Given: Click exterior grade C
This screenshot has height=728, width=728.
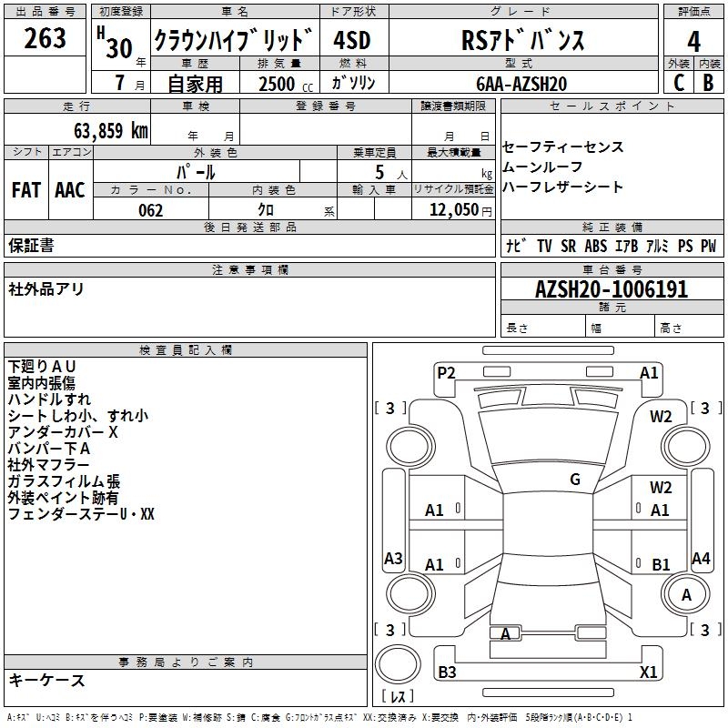Looking at the screenshot, I should coord(679,83).
